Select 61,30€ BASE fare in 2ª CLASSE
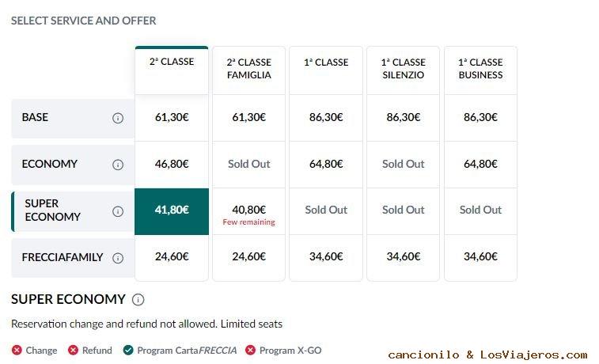Image resolution: width=599 pixels, height=364 pixels. (172, 118)
